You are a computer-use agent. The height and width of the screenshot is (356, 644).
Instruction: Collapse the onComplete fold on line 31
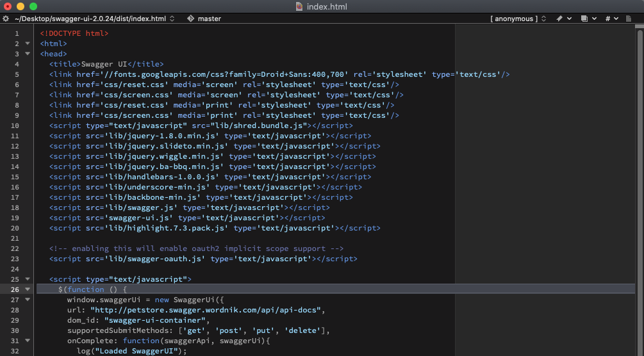[28, 341]
